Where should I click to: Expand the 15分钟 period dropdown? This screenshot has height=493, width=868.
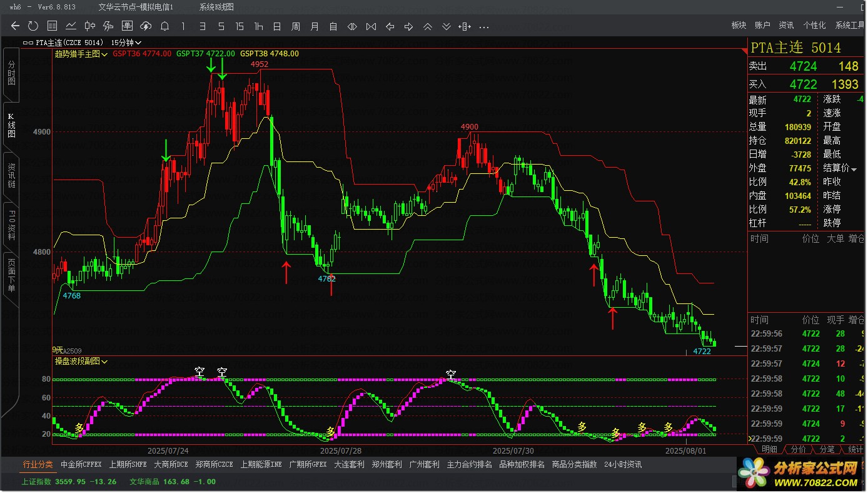coord(126,43)
